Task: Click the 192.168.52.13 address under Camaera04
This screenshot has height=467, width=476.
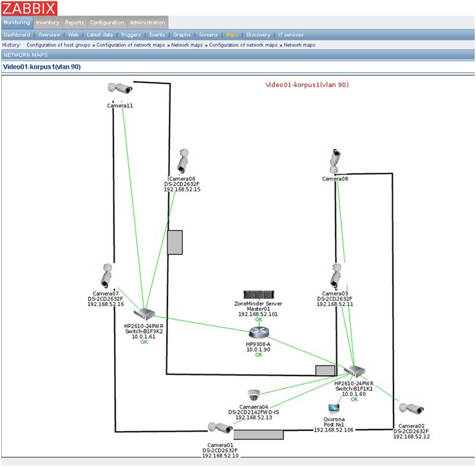Action: pos(254,417)
